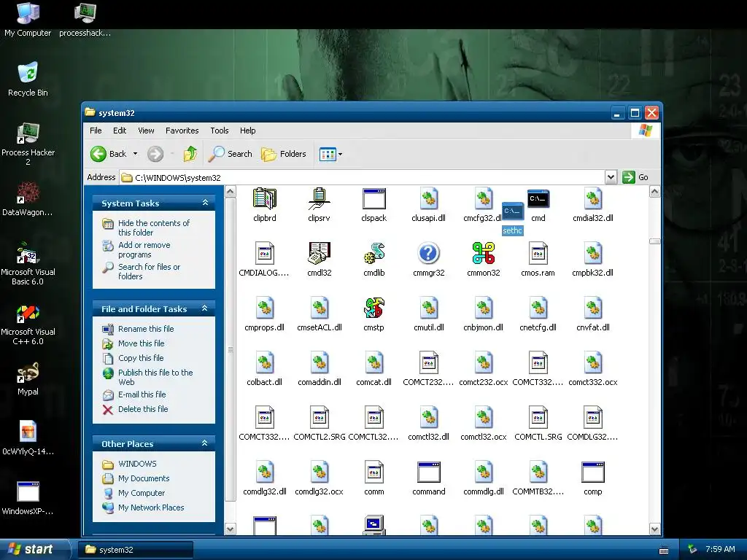The height and width of the screenshot is (560, 747).
Task: Collapse the File and Folder Tasks panel
Action: 205,308
